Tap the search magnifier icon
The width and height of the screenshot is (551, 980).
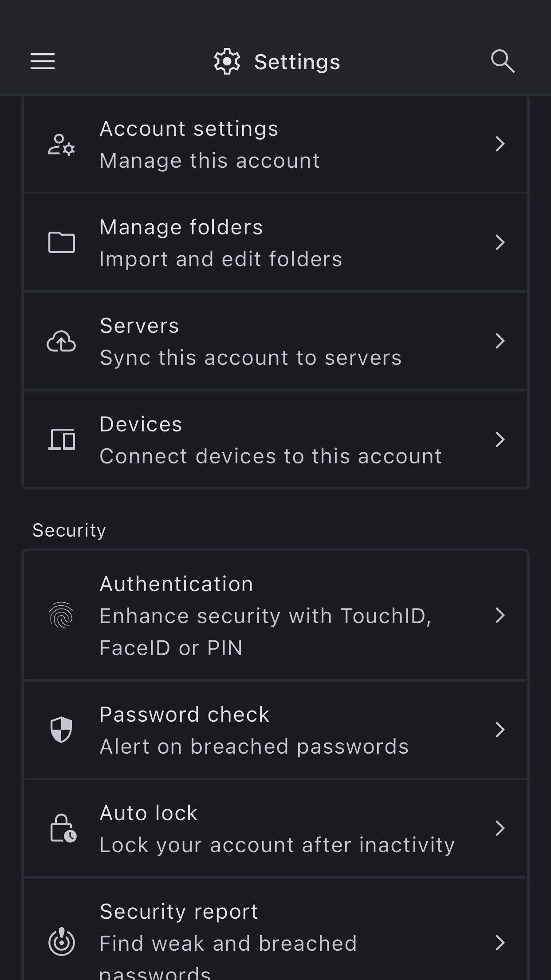point(502,61)
